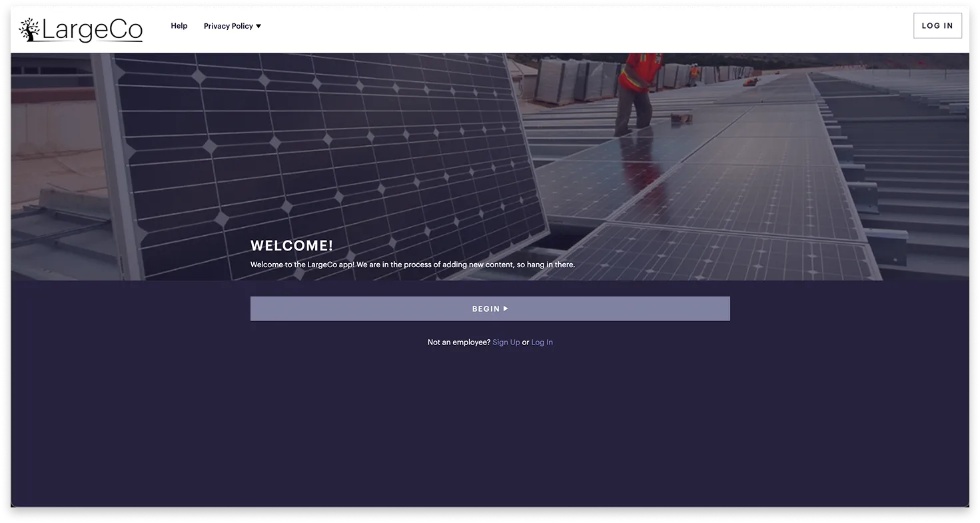Click the BEGIN button
Screen dimensions: 980x523
[x=490, y=308]
